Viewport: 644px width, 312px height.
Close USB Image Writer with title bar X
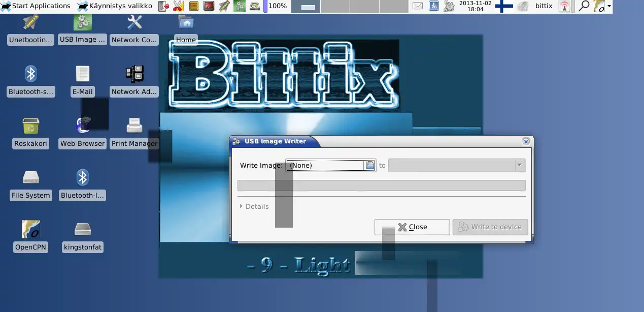526,141
